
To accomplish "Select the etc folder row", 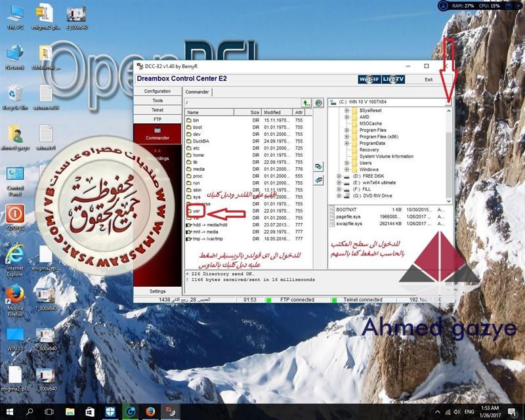I will coord(245,148).
